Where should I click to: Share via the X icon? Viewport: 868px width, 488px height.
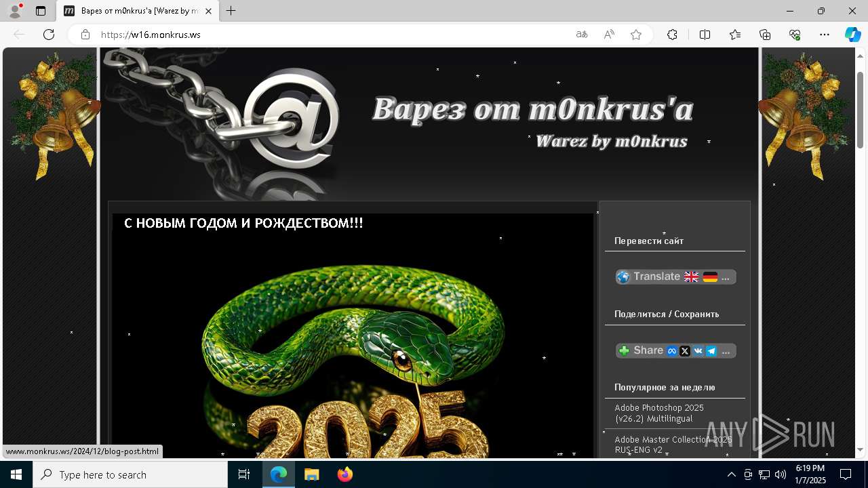685,351
